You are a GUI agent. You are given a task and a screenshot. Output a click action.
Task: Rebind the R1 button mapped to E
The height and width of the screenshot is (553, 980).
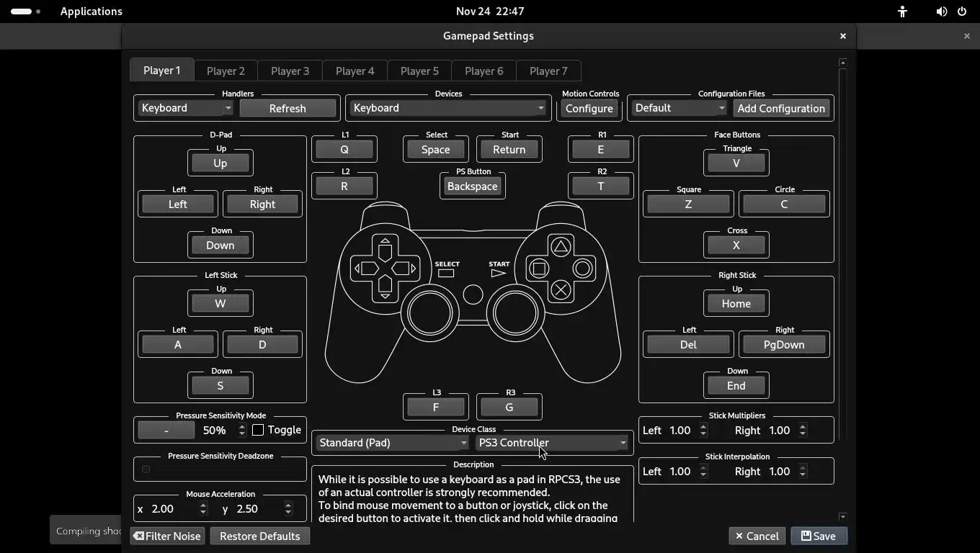click(600, 150)
